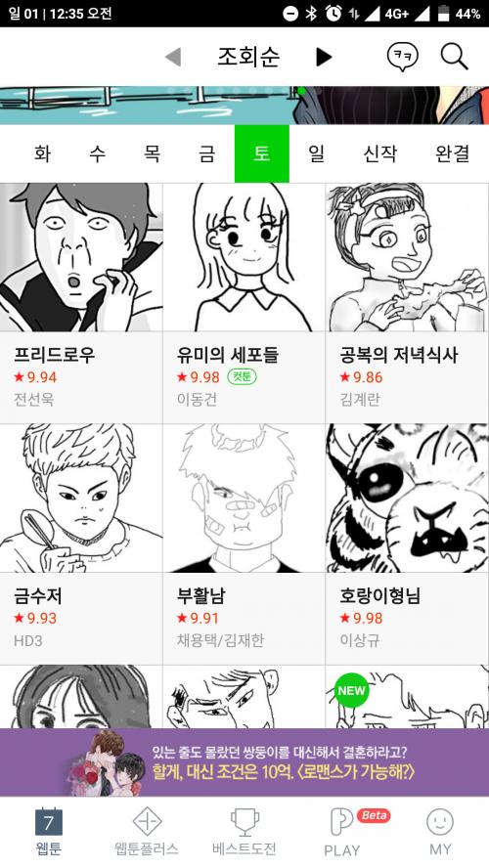The width and height of the screenshot is (489, 868).
Task: Select the 금 day tab
Action: [206, 153]
